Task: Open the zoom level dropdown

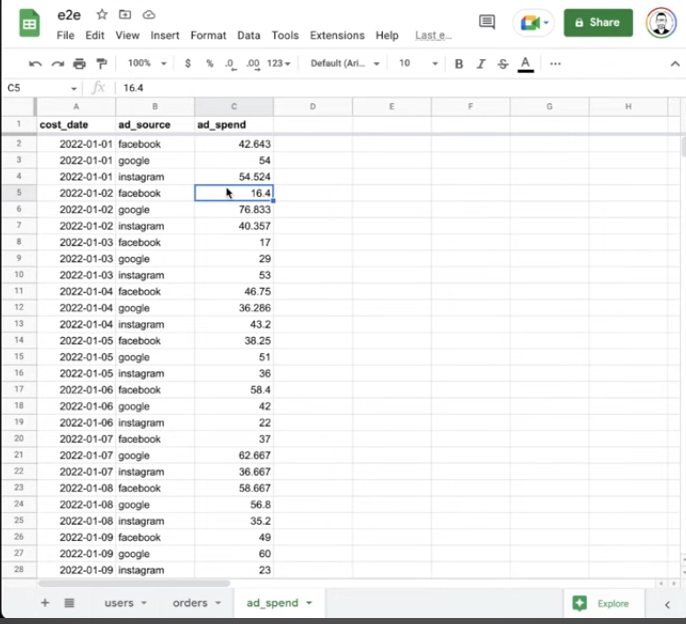Action: click(147, 63)
